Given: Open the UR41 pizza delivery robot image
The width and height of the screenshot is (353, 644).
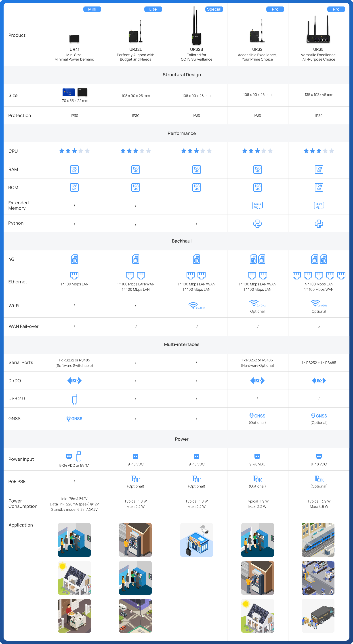Looking at the screenshot, I should point(74,615).
